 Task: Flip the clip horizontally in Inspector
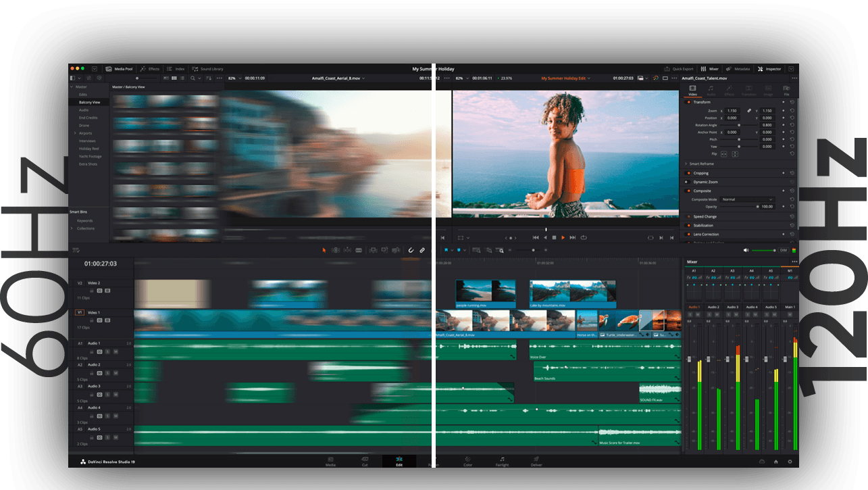pos(723,154)
